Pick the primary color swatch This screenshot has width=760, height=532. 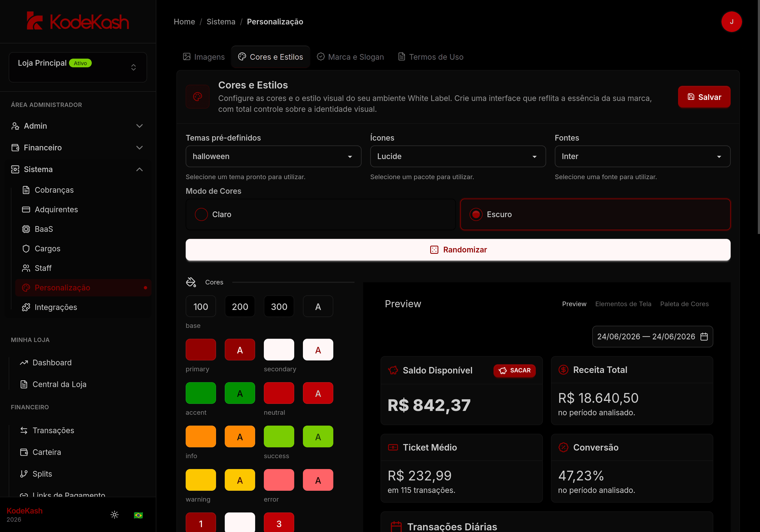[x=201, y=350]
